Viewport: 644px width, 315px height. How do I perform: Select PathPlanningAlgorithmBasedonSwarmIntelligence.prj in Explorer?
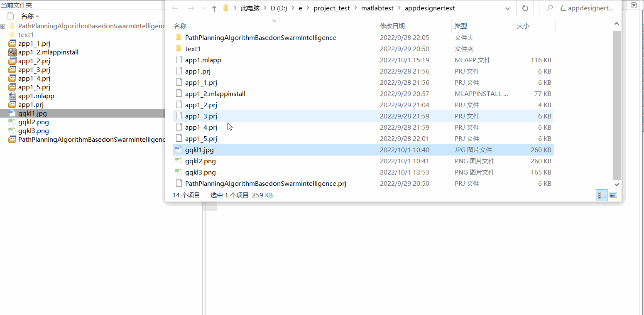coord(363,183)
